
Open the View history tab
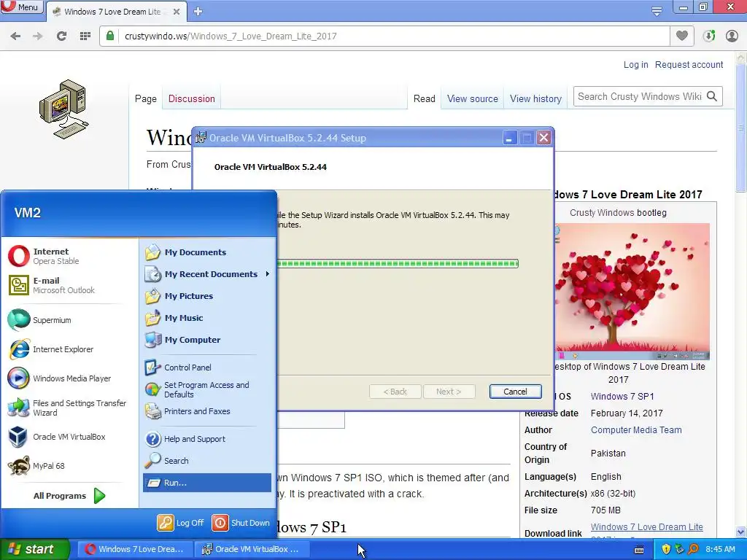point(535,98)
